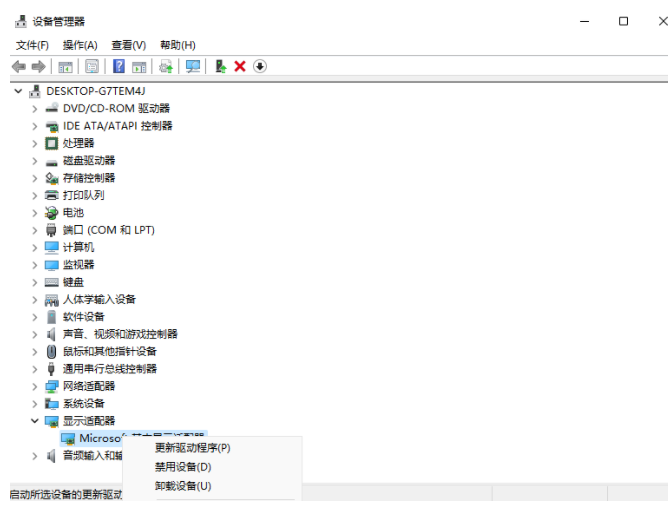
Task: Expand the DVD/CD-ROM 驱动器 node
Action: (35, 108)
